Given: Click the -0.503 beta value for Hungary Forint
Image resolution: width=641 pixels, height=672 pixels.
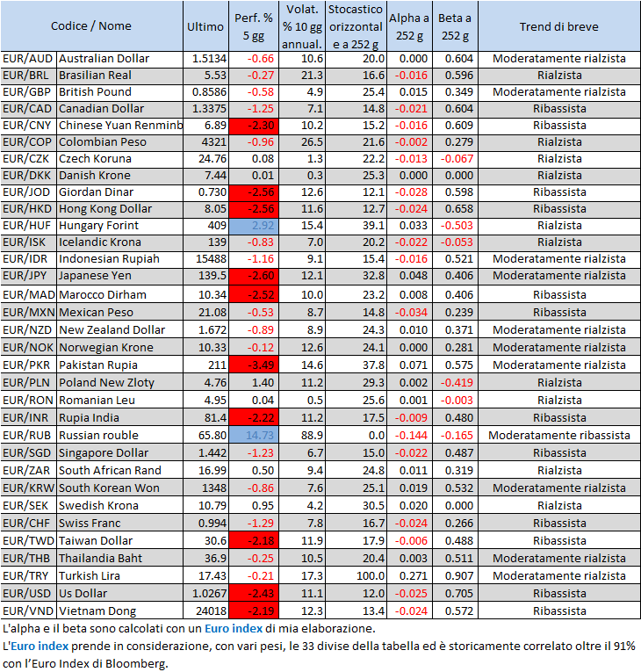Looking at the screenshot, I should [455, 226].
